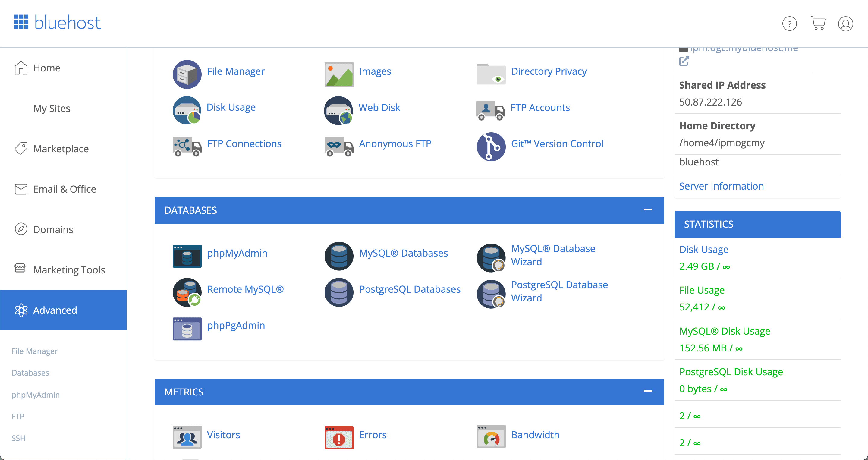Click the FTP Accounts truck icon
This screenshot has width=868, height=460.
pos(491,111)
